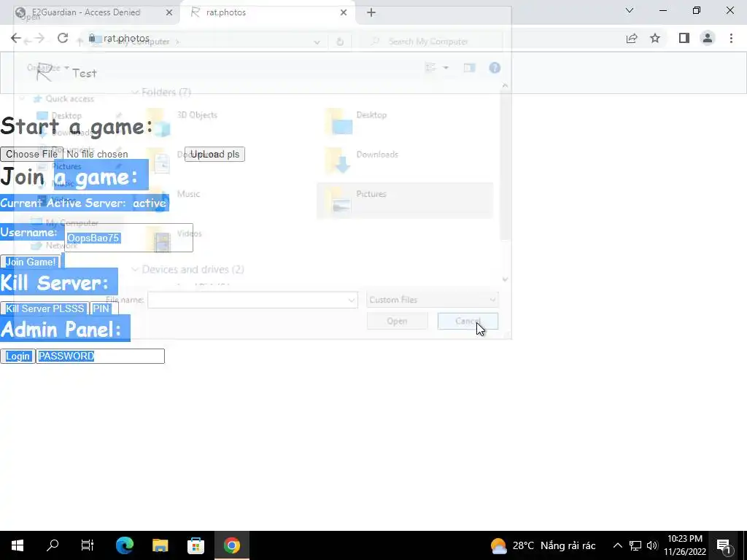Open taskbar search magnifier
Image resolution: width=747 pixels, height=560 pixels.
point(53,545)
